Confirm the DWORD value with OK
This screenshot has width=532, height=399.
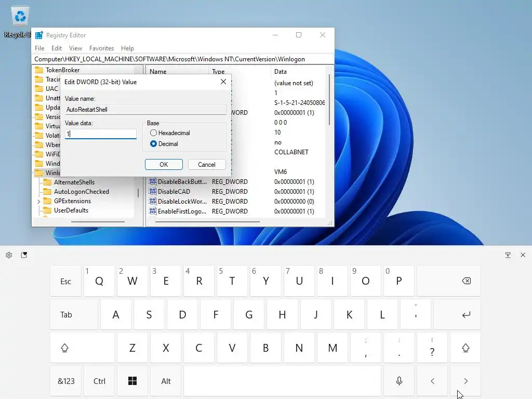(164, 165)
